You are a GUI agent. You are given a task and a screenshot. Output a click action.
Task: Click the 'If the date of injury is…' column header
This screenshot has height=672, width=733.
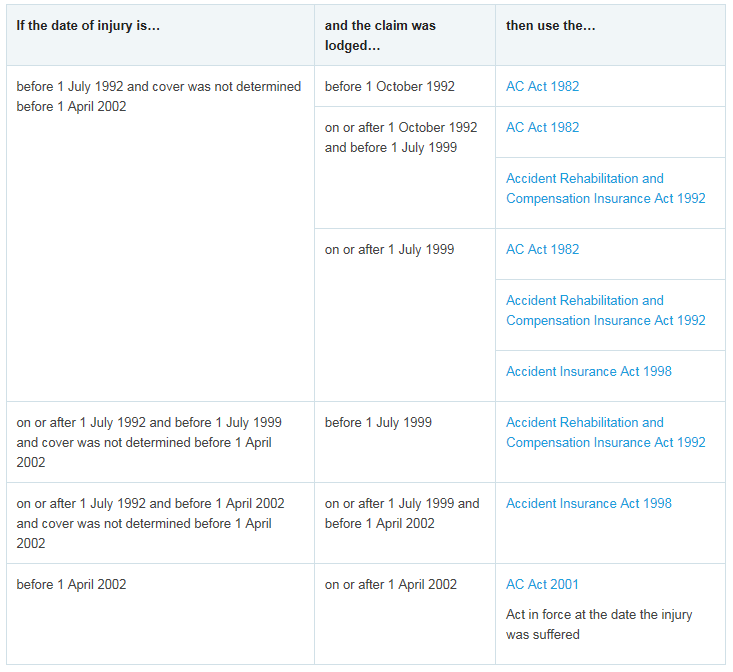click(x=88, y=26)
